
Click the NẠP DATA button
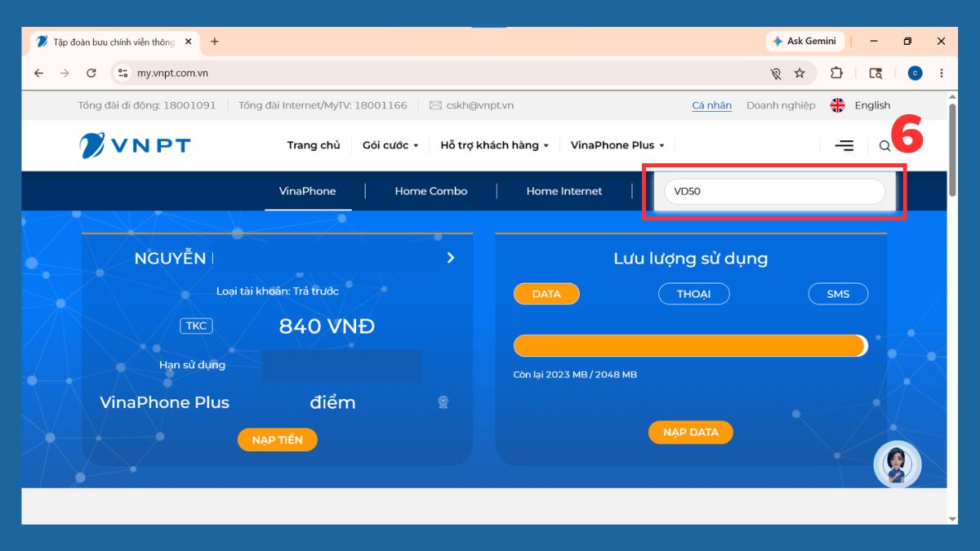point(691,433)
